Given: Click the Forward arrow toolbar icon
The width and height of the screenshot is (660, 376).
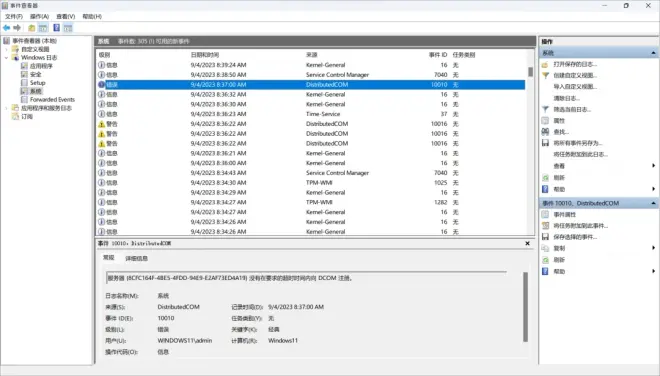Looking at the screenshot, I should coord(17,28).
